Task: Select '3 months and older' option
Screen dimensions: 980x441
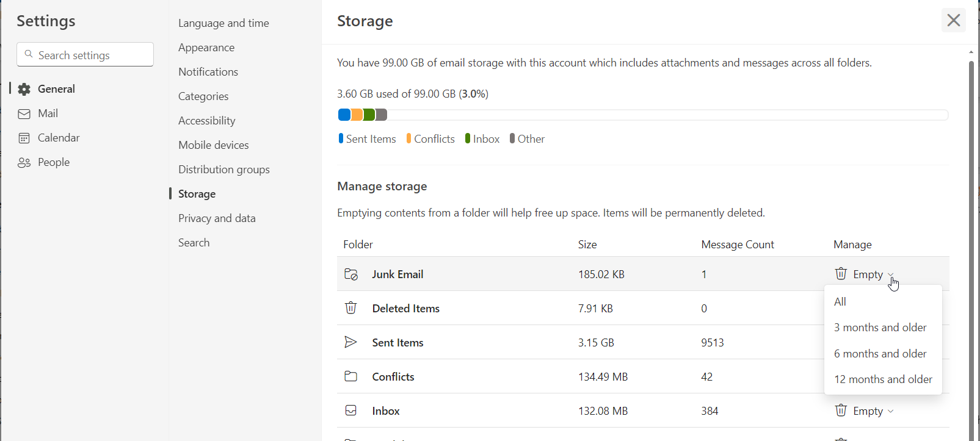Action: point(880,328)
